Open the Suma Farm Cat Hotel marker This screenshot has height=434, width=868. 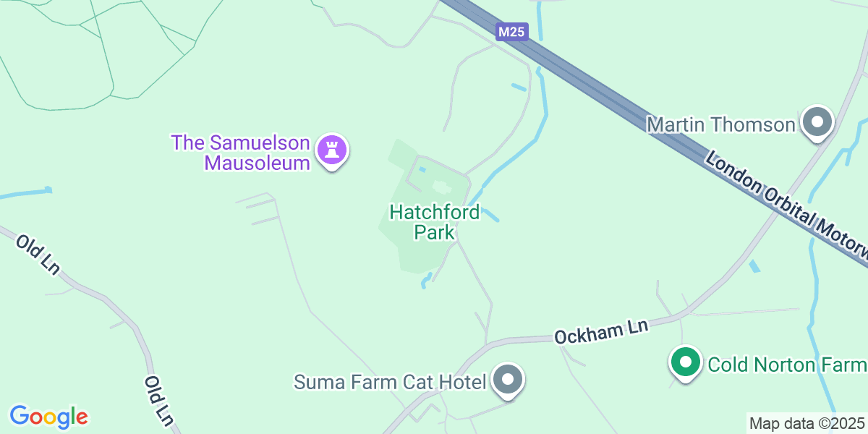pos(507,380)
